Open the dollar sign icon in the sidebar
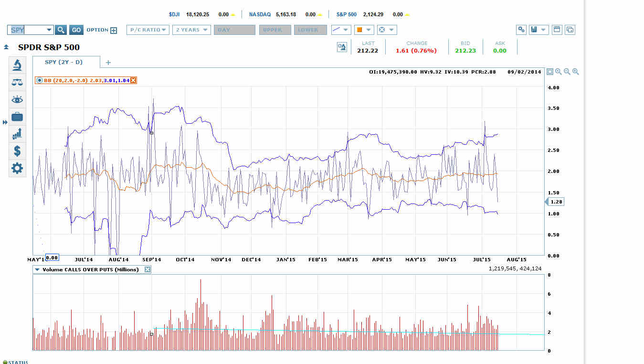This screenshot has height=364, width=644. 17,151
